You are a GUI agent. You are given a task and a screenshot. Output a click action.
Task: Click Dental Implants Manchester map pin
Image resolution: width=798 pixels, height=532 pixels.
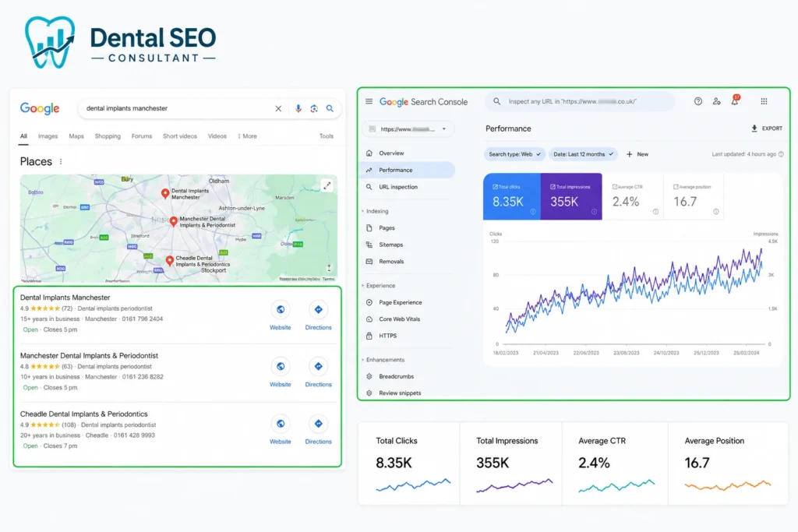click(x=165, y=193)
